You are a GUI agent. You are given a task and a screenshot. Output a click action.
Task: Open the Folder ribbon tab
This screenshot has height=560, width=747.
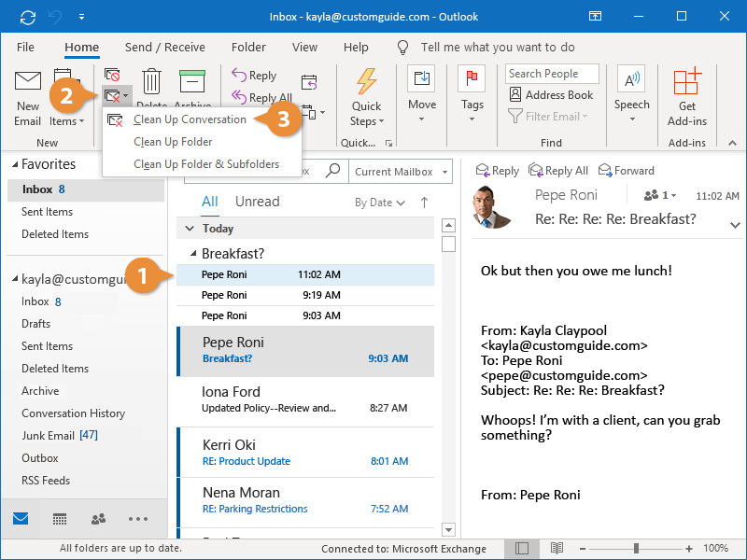248,48
